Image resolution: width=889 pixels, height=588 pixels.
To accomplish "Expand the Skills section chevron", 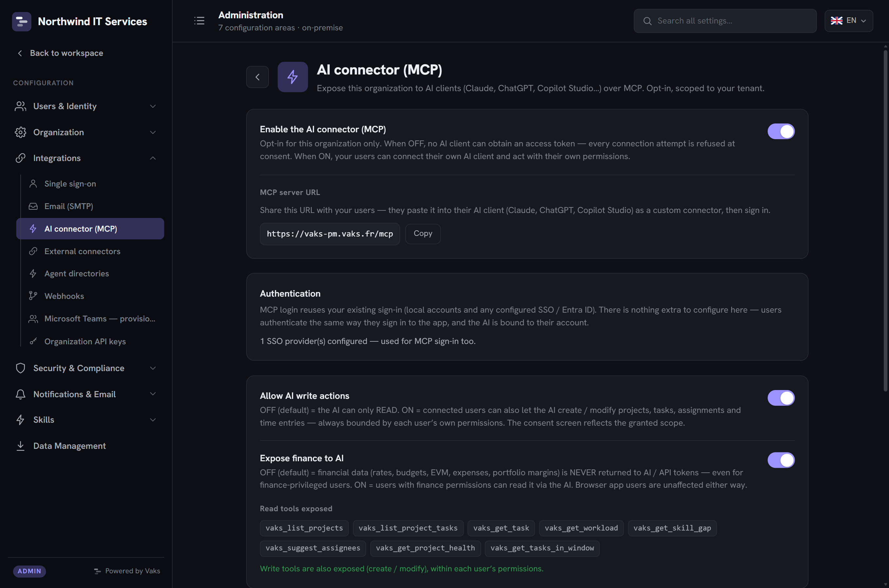I will [153, 420].
